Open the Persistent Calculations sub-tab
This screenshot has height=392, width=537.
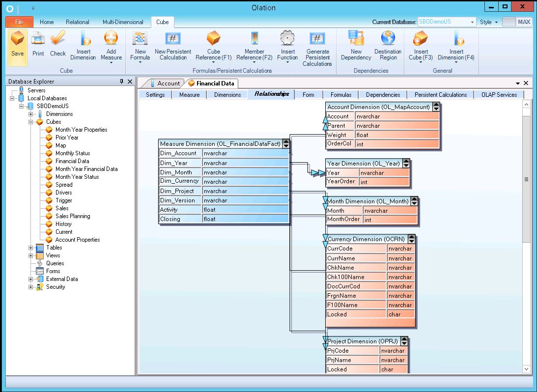click(440, 95)
